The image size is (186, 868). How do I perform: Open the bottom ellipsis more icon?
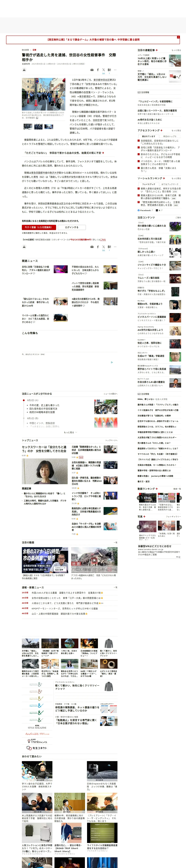(115, 247)
